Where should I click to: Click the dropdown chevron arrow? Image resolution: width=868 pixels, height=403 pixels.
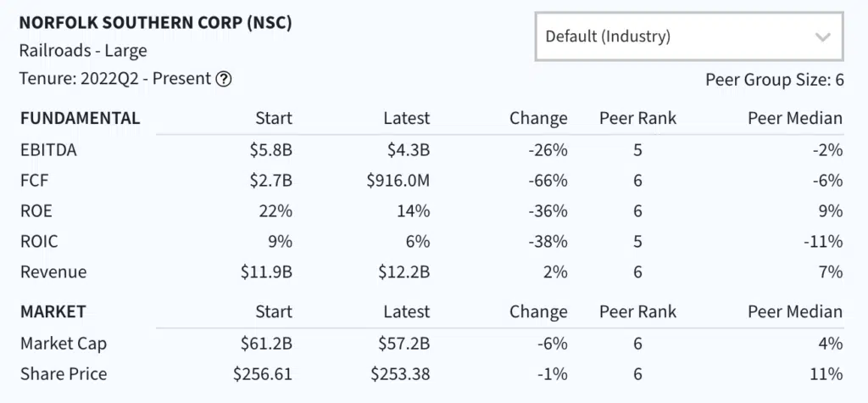point(821,36)
